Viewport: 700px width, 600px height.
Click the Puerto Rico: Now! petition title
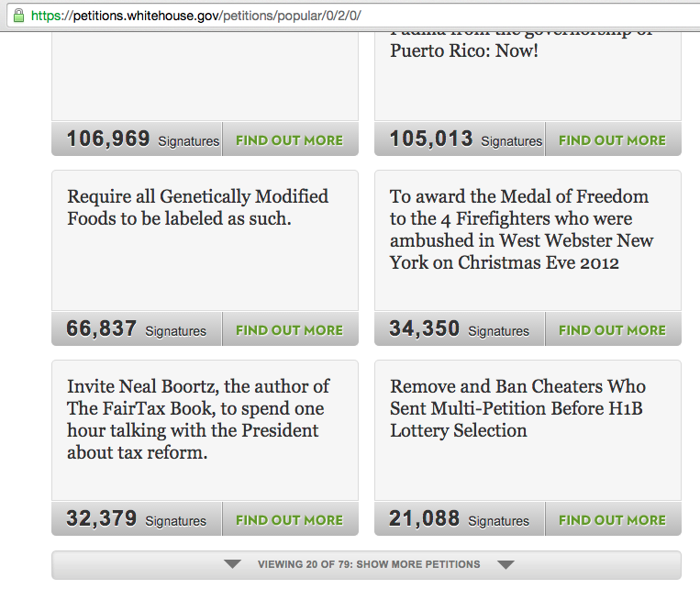coord(463,50)
